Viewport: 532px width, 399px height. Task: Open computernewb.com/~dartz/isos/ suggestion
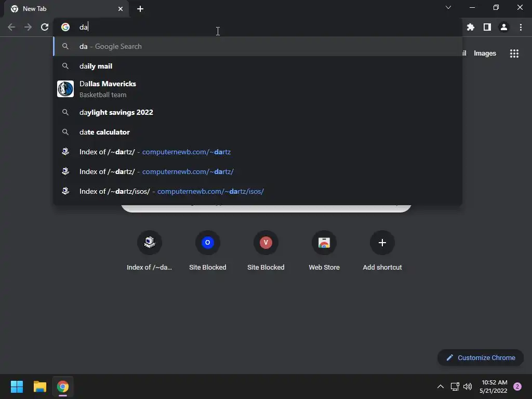(x=258, y=191)
